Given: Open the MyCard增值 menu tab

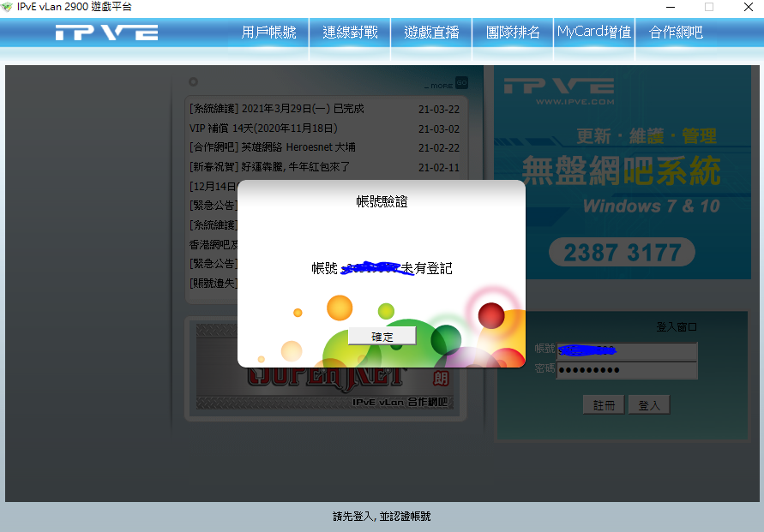Looking at the screenshot, I should [594, 33].
